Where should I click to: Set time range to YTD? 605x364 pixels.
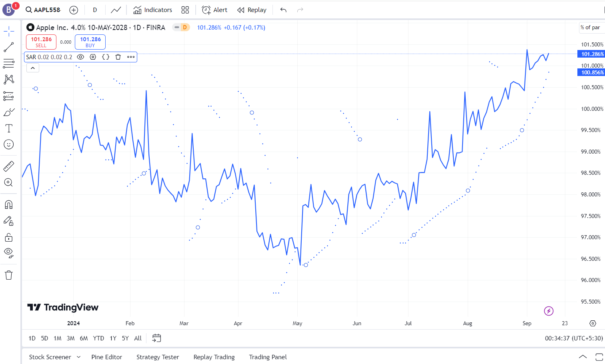(98, 338)
